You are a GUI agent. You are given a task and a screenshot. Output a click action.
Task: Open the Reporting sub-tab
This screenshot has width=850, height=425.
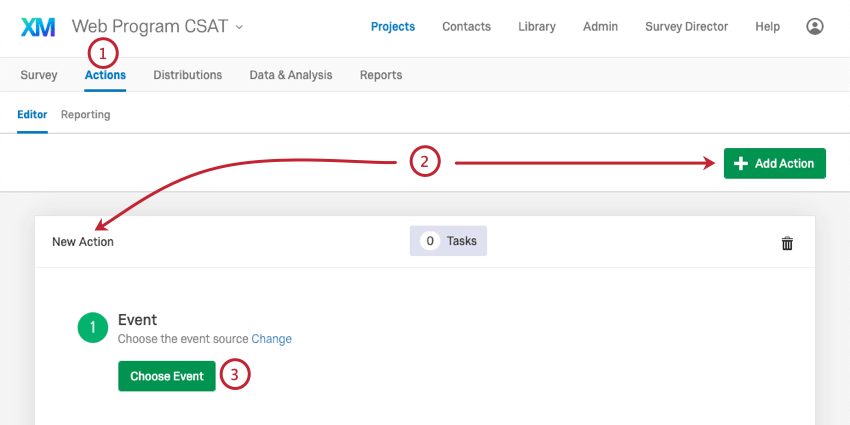[x=85, y=114]
